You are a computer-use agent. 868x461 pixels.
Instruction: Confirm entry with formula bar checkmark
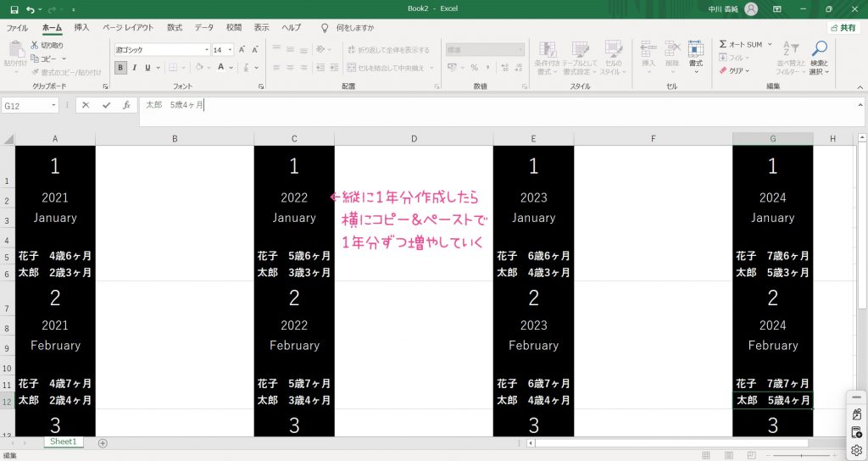pyautogui.click(x=106, y=105)
